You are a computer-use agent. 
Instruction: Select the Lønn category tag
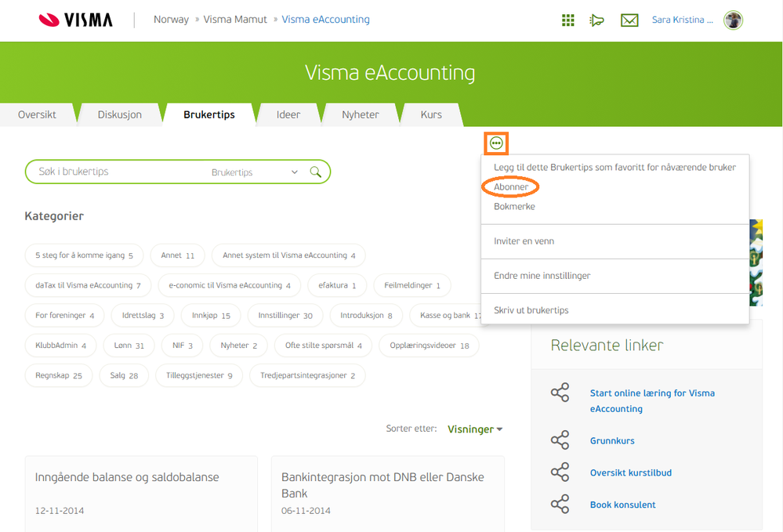coord(129,346)
